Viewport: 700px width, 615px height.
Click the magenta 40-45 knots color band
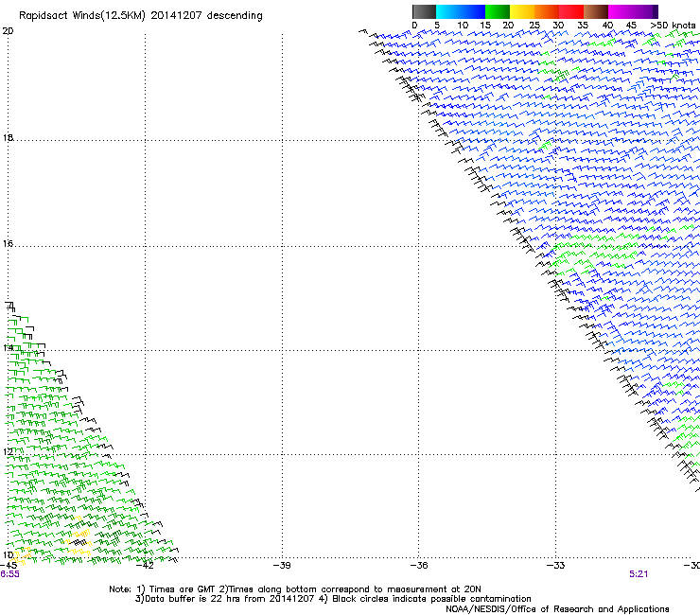pyautogui.click(x=621, y=11)
